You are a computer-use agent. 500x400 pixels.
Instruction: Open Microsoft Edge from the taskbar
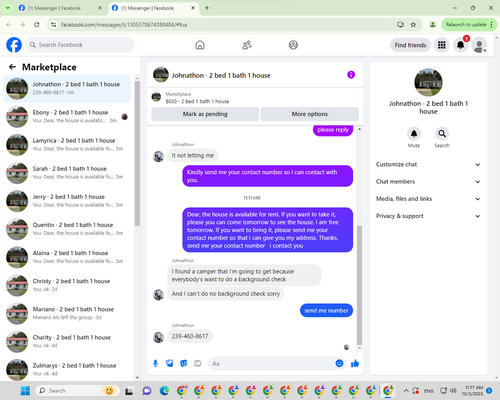click(x=164, y=391)
